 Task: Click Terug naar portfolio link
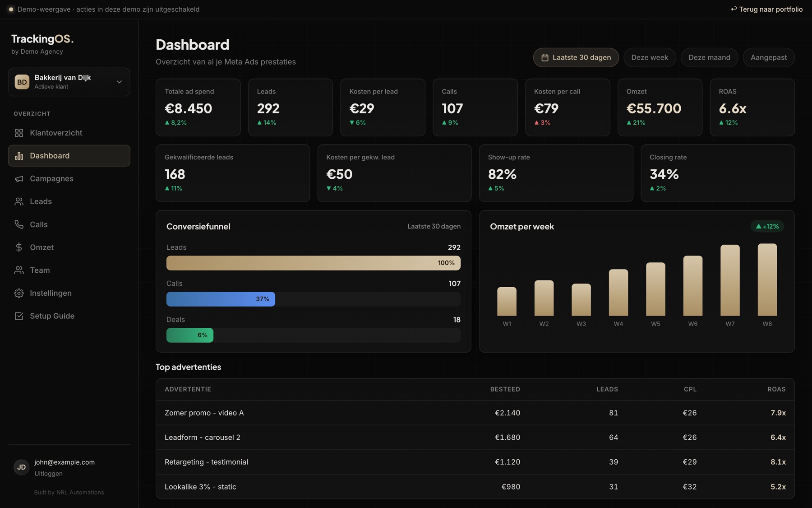pos(766,9)
